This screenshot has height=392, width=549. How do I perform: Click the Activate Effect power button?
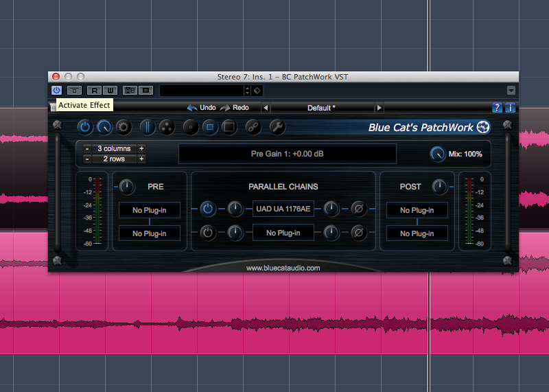click(x=56, y=91)
